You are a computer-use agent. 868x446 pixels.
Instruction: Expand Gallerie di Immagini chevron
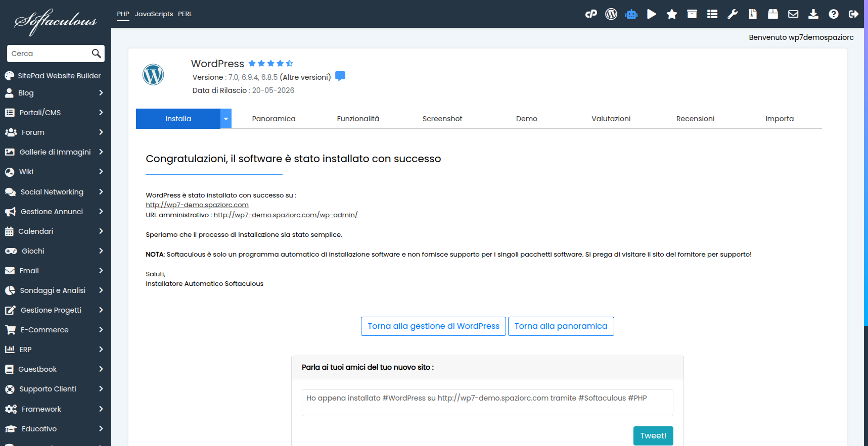(x=101, y=152)
